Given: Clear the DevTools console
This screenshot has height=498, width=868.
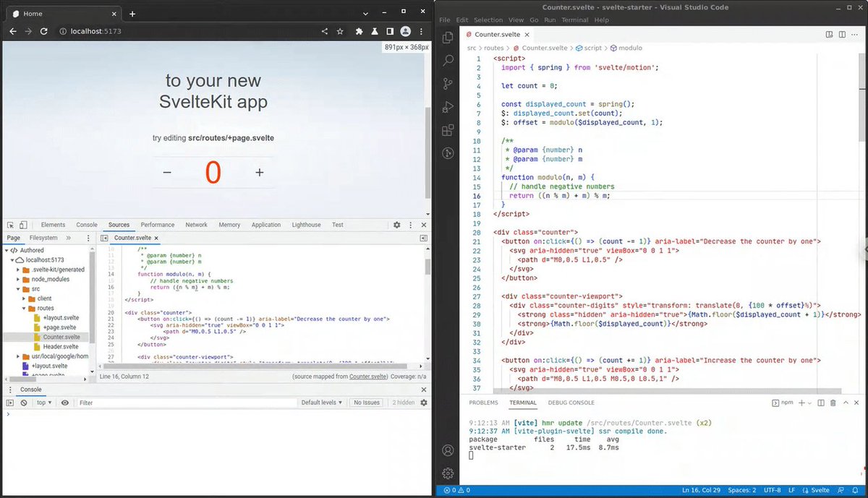Looking at the screenshot, I should point(23,403).
